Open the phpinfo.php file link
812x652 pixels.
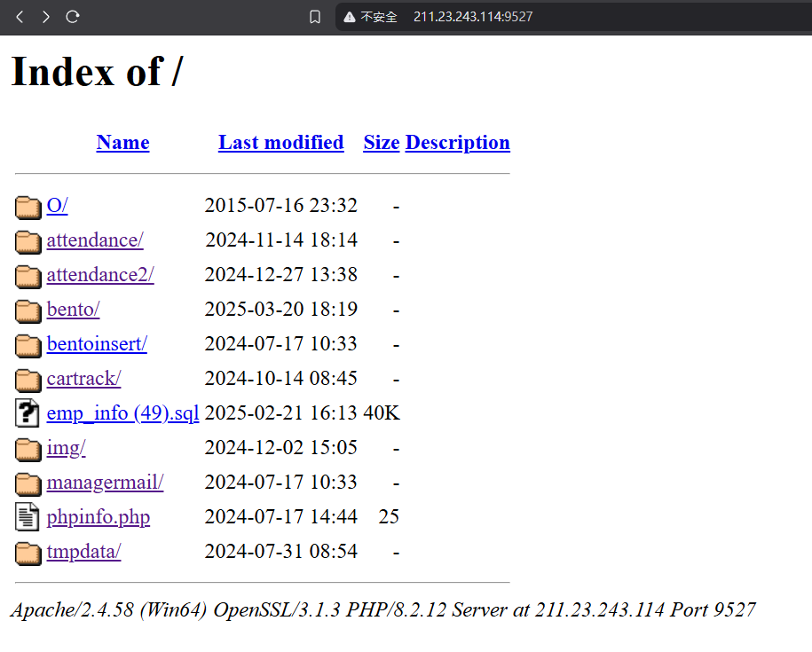[99, 517]
